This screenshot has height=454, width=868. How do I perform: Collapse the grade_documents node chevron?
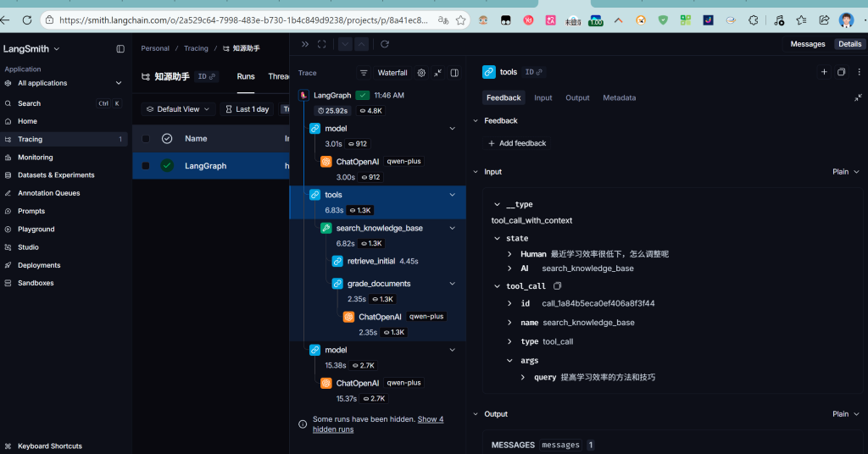[x=453, y=284]
